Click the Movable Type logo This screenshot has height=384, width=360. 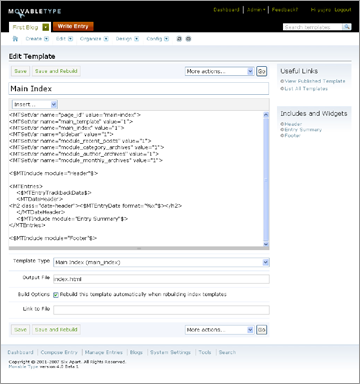35,12
